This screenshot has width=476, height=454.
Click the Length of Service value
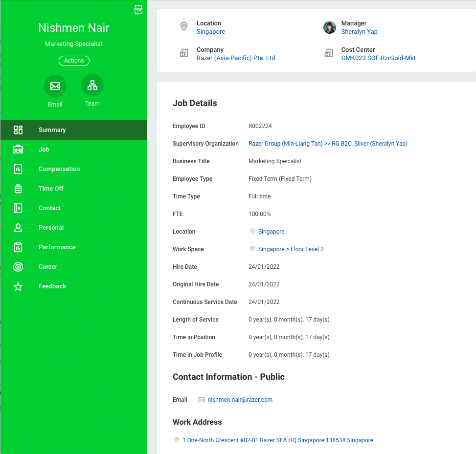(x=289, y=319)
